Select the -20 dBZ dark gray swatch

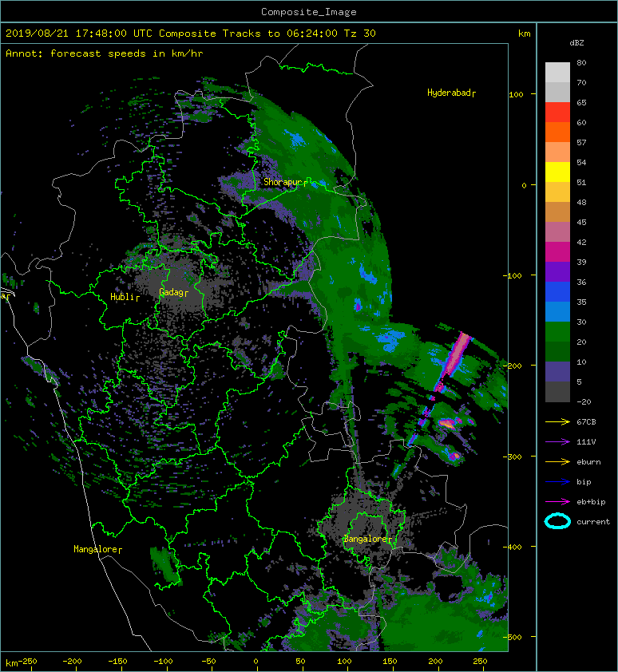(x=557, y=392)
